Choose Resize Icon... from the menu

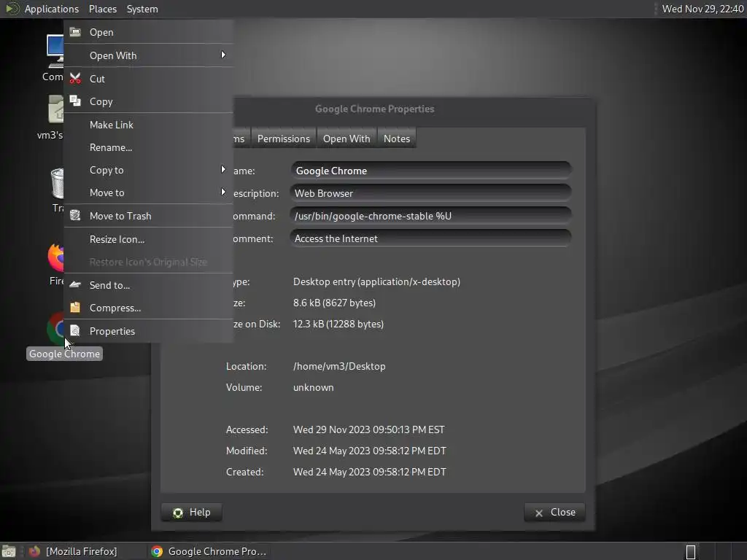pyautogui.click(x=148, y=239)
